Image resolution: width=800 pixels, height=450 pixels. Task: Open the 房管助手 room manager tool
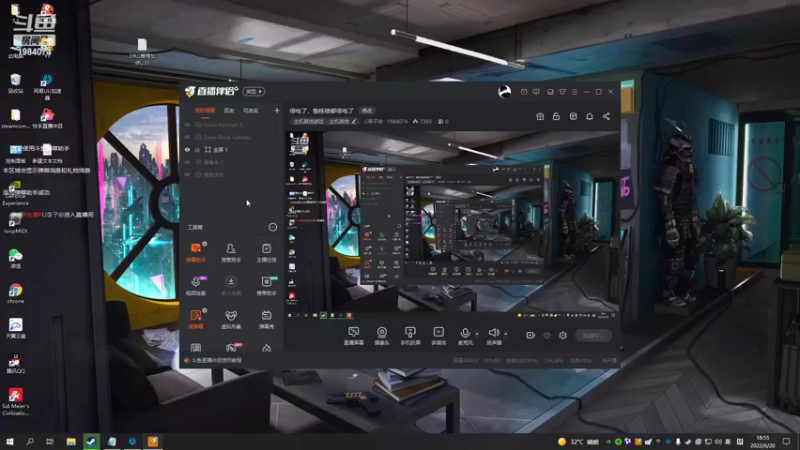pyautogui.click(x=231, y=253)
